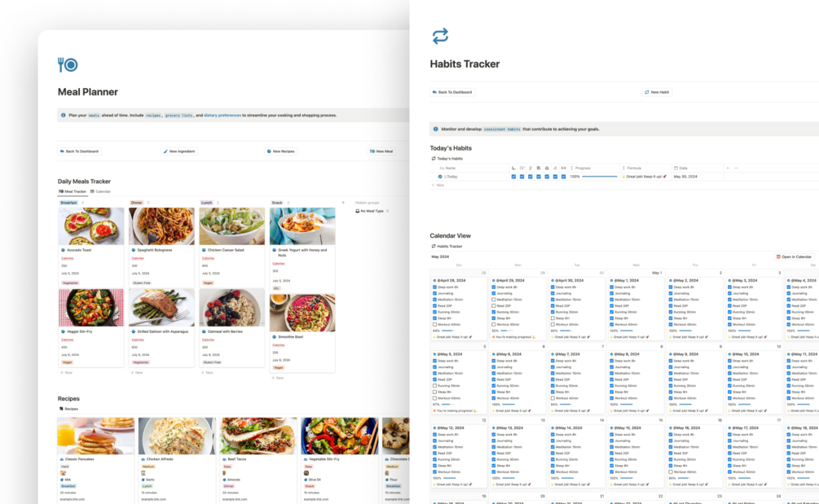Open the Formula column header menu
The width and height of the screenshot is (819, 504).
click(x=645, y=168)
